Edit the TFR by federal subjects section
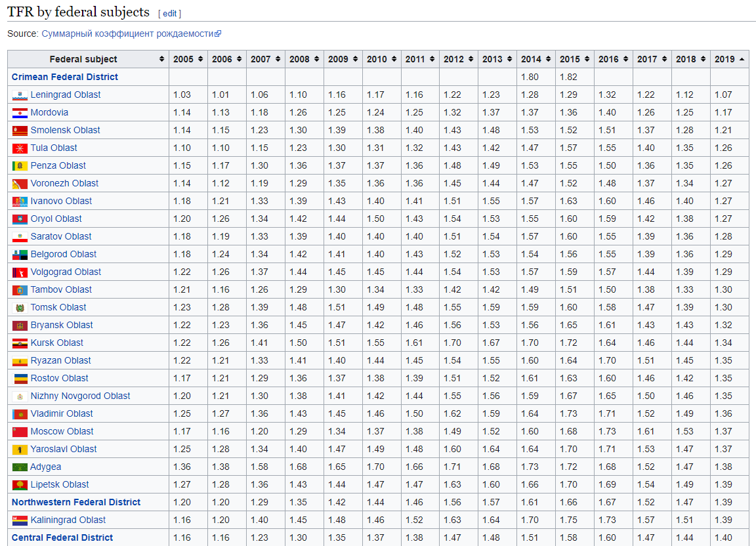 point(169,14)
